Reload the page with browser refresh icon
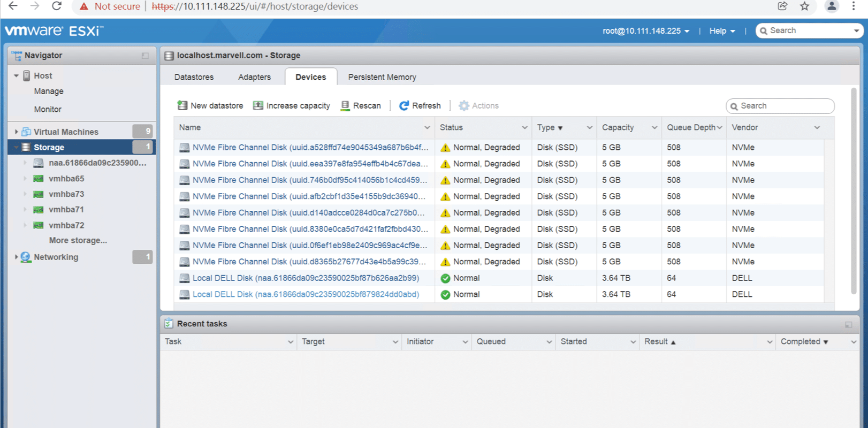Screen dimensions: 868x428 (56, 6)
